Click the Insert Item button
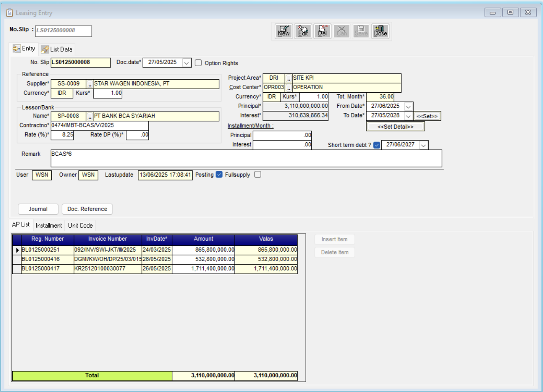The image size is (543, 392). (335, 239)
